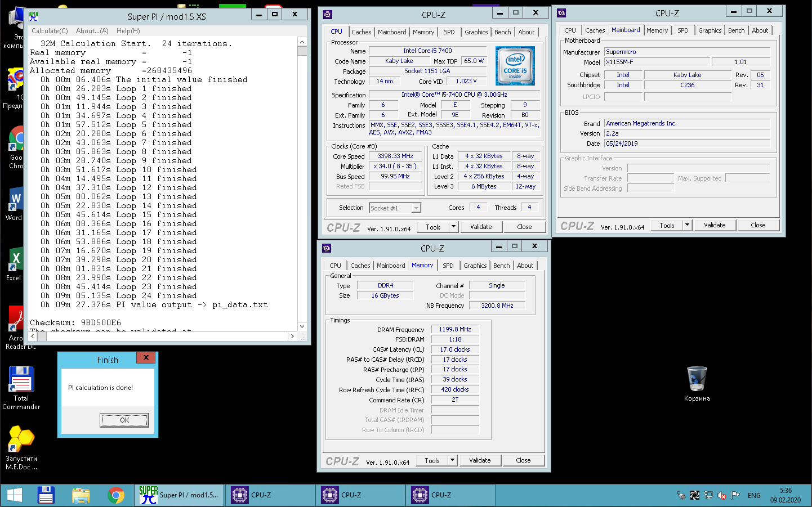Open Caches tab in CPU-Z CPU window
This screenshot has width=812, height=507.
click(x=362, y=32)
